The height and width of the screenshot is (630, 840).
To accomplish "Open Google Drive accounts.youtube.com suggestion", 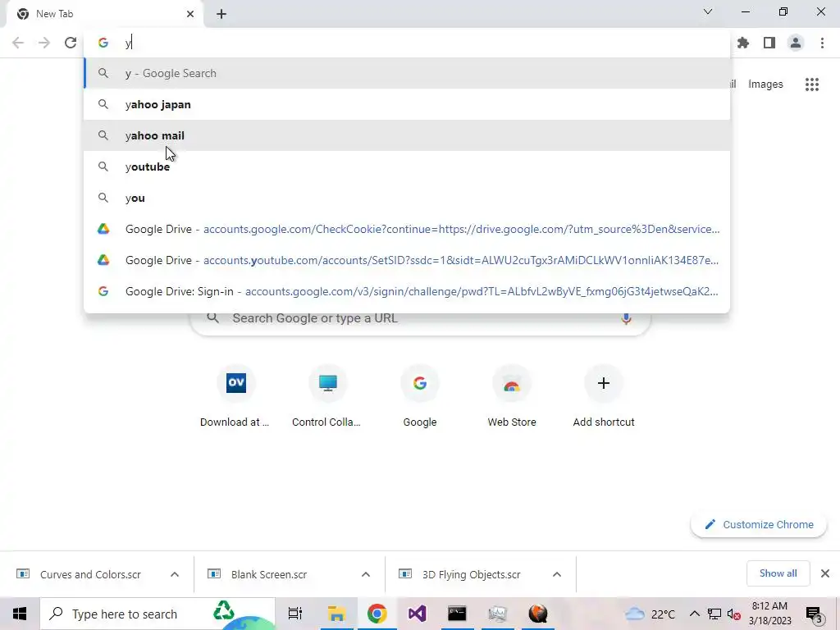I will 407,260.
